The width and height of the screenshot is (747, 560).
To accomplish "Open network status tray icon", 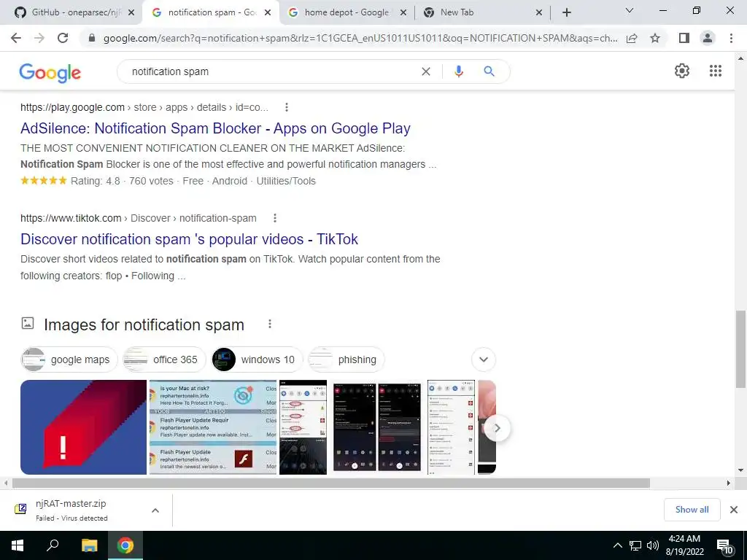I will [635, 545].
